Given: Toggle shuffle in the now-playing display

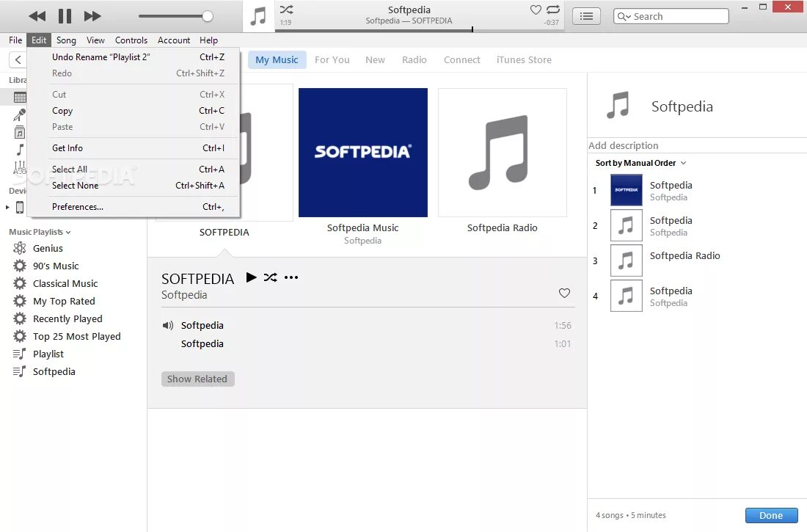Looking at the screenshot, I should point(286,10).
